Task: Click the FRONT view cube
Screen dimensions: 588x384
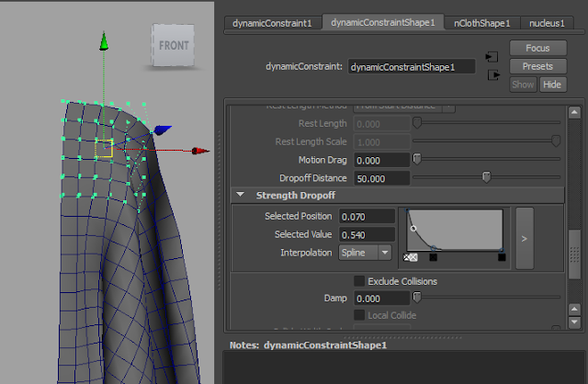Action: pyautogui.click(x=174, y=45)
